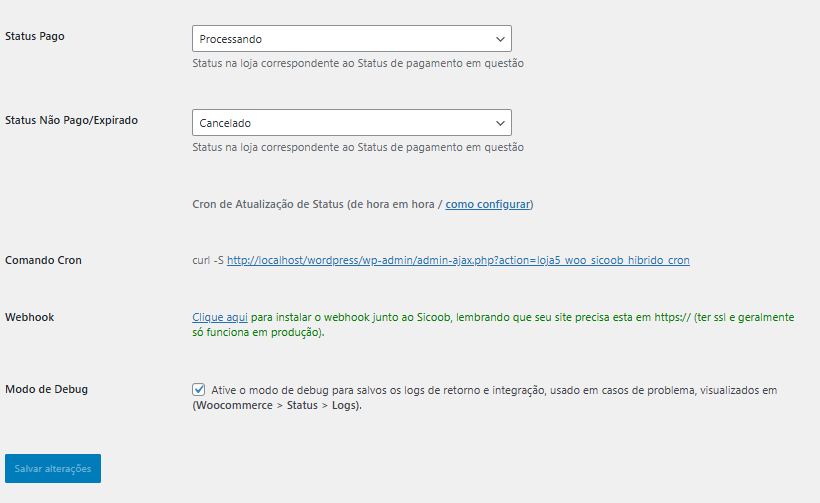Toggle the Modo de Debug checkbox
Image resolution: width=820 pixels, height=503 pixels.
[199, 390]
